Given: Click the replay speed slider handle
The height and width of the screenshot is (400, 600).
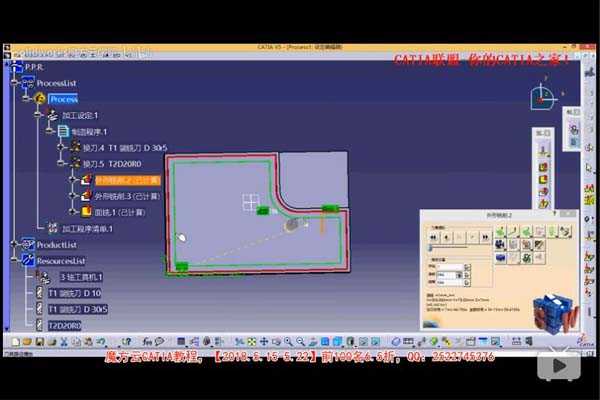Looking at the screenshot, I should [x=430, y=248].
